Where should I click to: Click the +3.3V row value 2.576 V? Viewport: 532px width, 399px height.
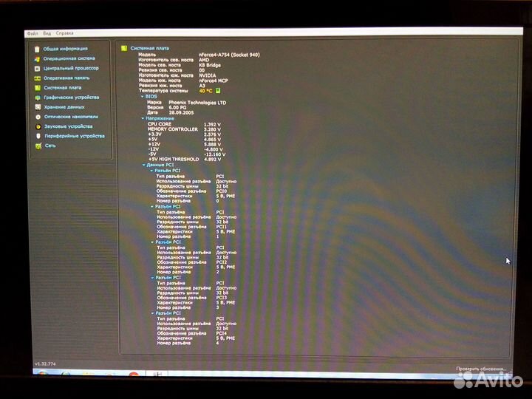(212, 134)
